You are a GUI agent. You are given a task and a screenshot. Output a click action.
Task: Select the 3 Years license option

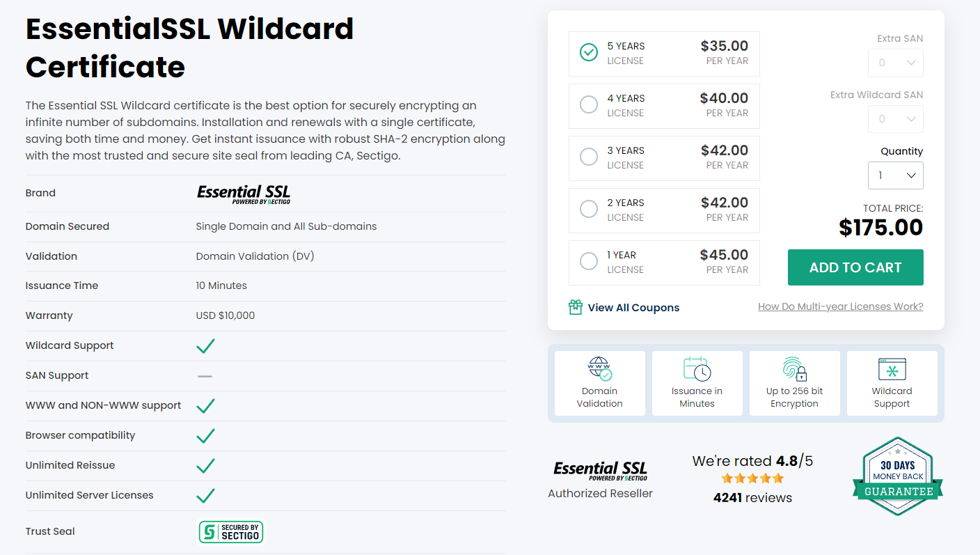click(x=664, y=158)
